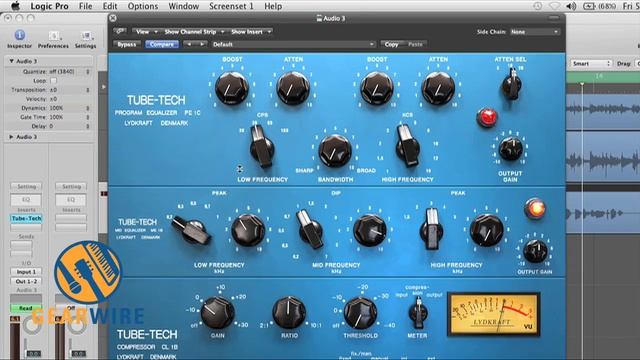Click the ME 1B high PEAK knob

[x=487, y=231]
